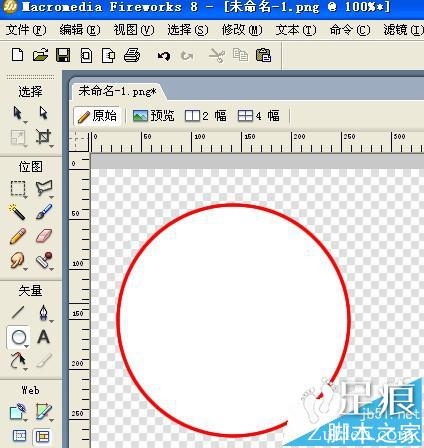Viewport: 424px width, 448px height.
Task: Switch to 原始 original view
Action: (x=97, y=116)
